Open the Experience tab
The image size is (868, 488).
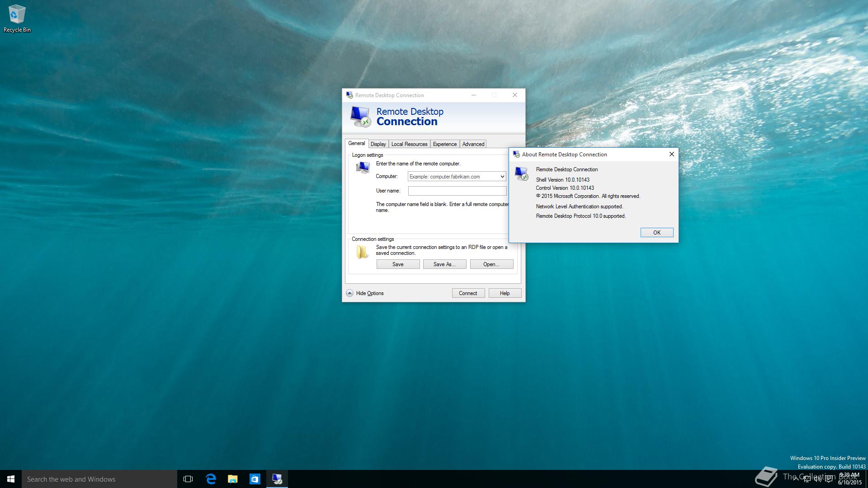coord(445,144)
